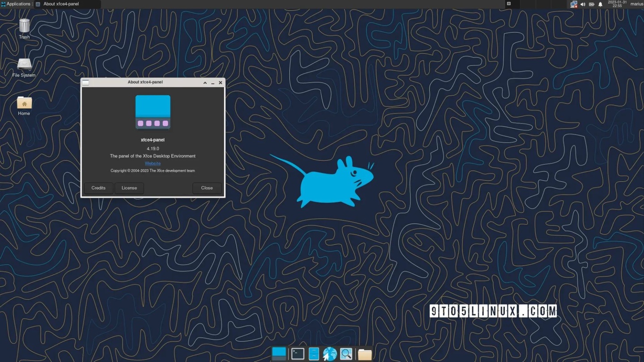Image resolution: width=644 pixels, height=362 pixels.
Task: Click the Credits button
Action: point(98,188)
